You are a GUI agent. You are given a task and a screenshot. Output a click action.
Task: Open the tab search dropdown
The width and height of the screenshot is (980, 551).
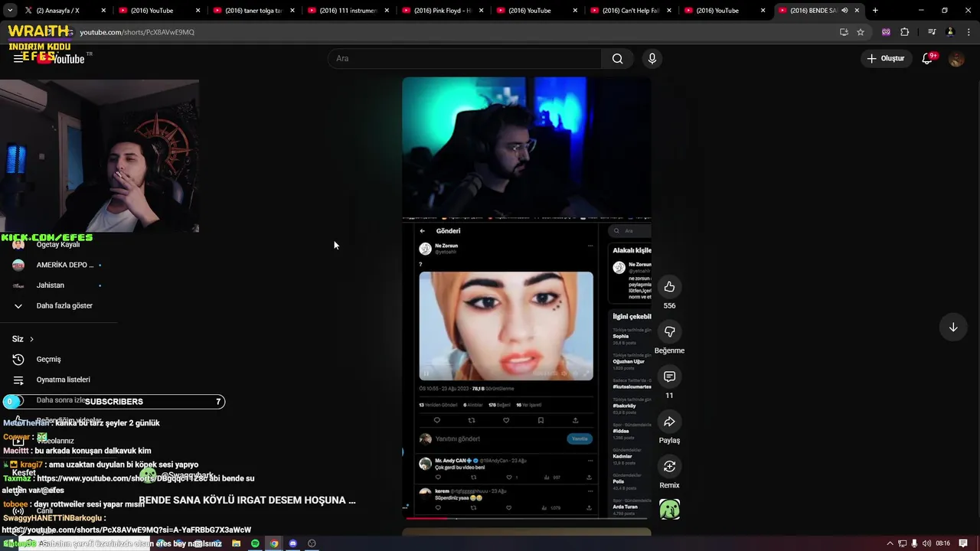tap(10, 11)
